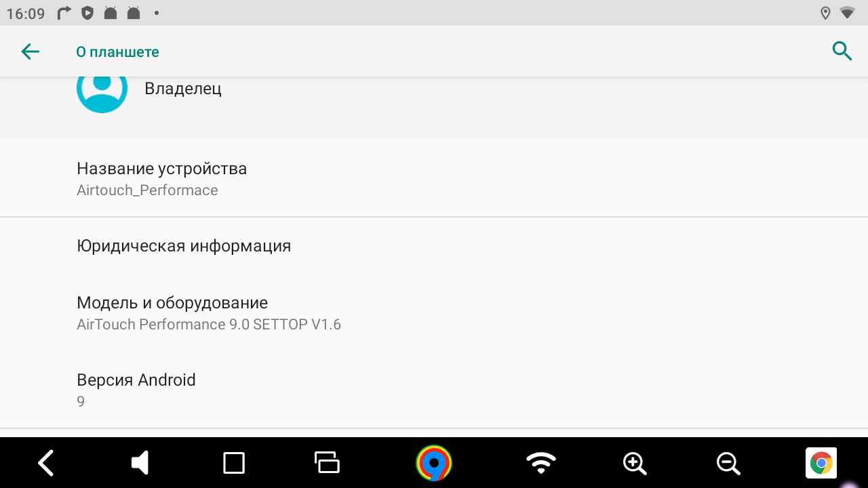Tap the zoom in magnifier icon
This screenshot has height=488, width=868.
(x=635, y=463)
